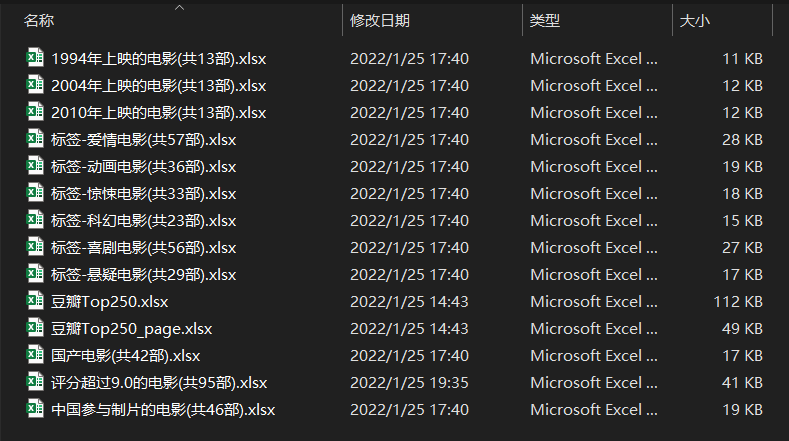The image size is (789, 441).
Task: Click Excel icon of 豆瓣Top250_page.xlsx file
Action: [35, 328]
